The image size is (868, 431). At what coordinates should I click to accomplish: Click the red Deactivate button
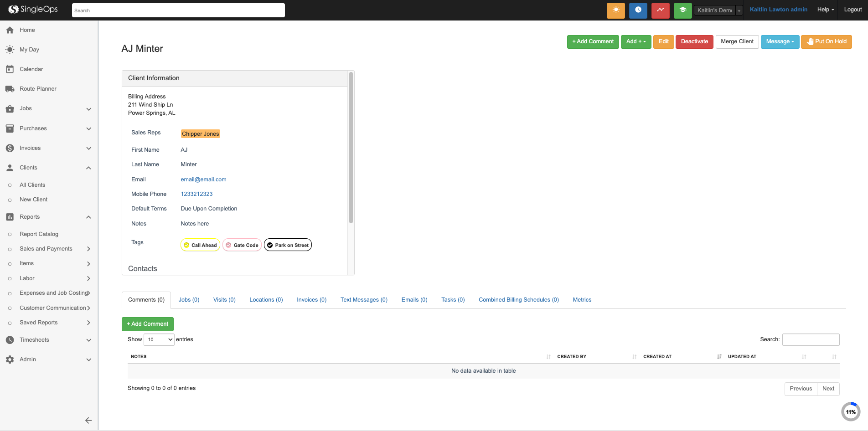(x=694, y=41)
